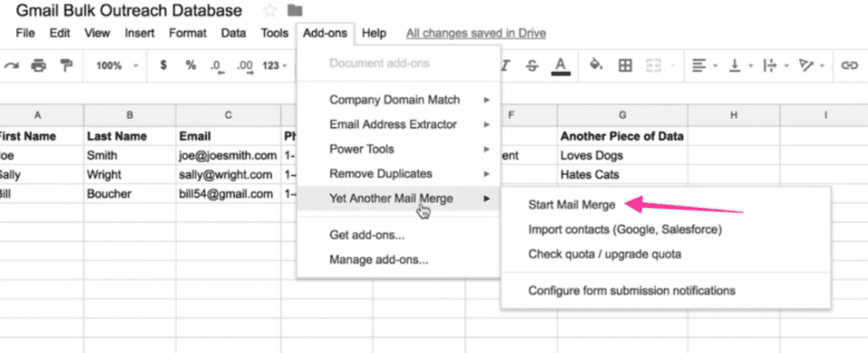This screenshot has width=868, height=353.
Task: Open the Format menu
Action: pos(187,33)
